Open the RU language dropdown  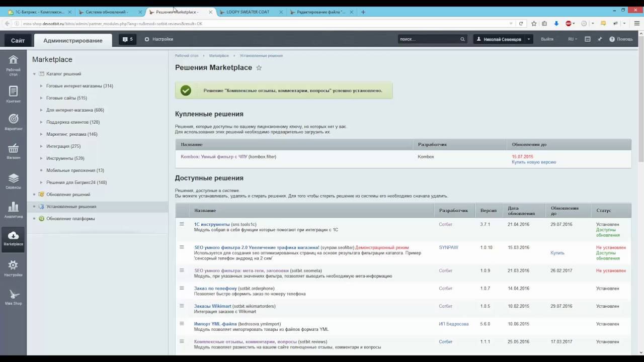573,39
